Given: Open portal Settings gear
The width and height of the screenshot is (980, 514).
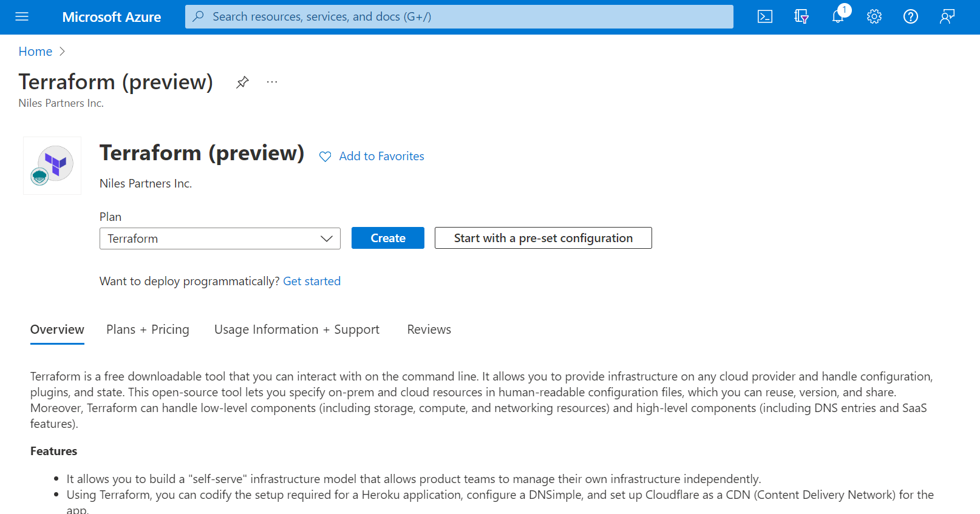Looking at the screenshot, I should point(874,16).
